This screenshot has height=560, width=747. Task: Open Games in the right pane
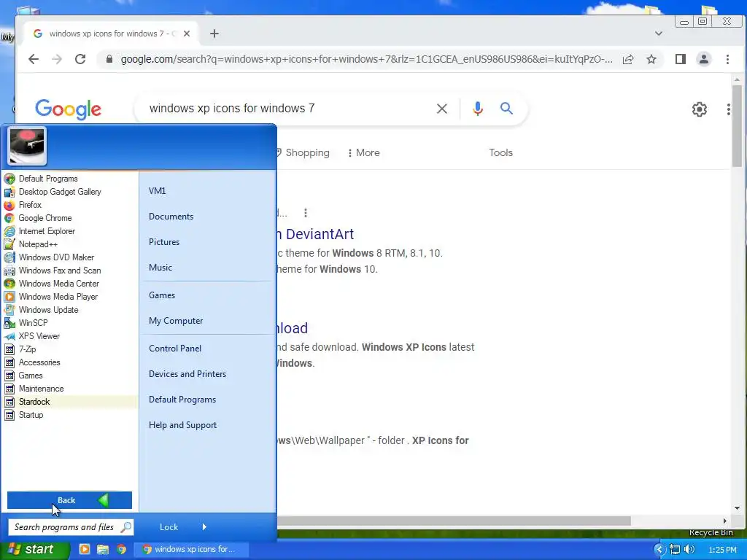click(x=162, y=295)
